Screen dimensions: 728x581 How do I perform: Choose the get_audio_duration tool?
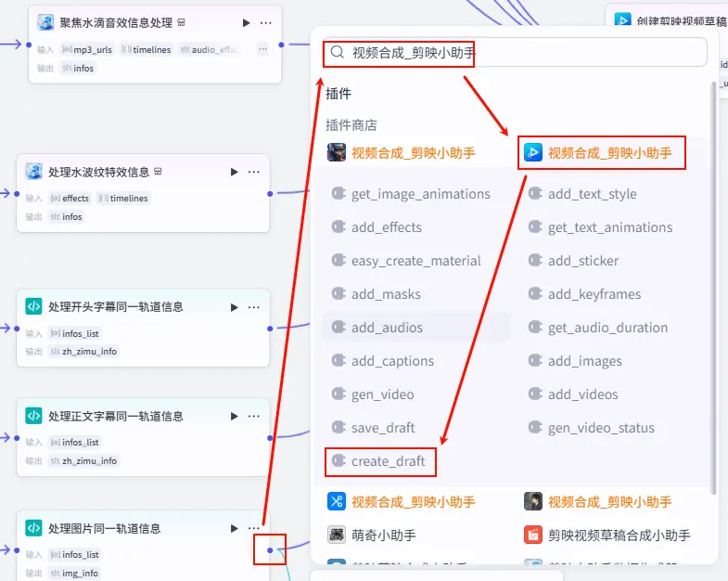point(598,328)
